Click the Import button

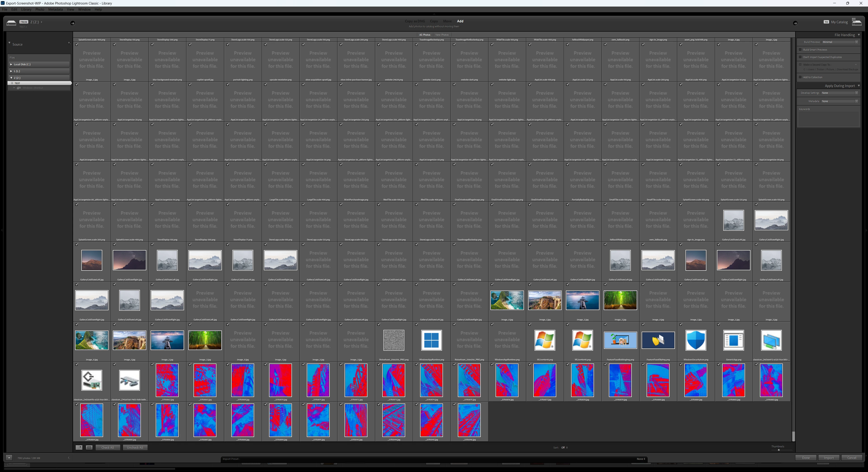(x=829, y=458)
